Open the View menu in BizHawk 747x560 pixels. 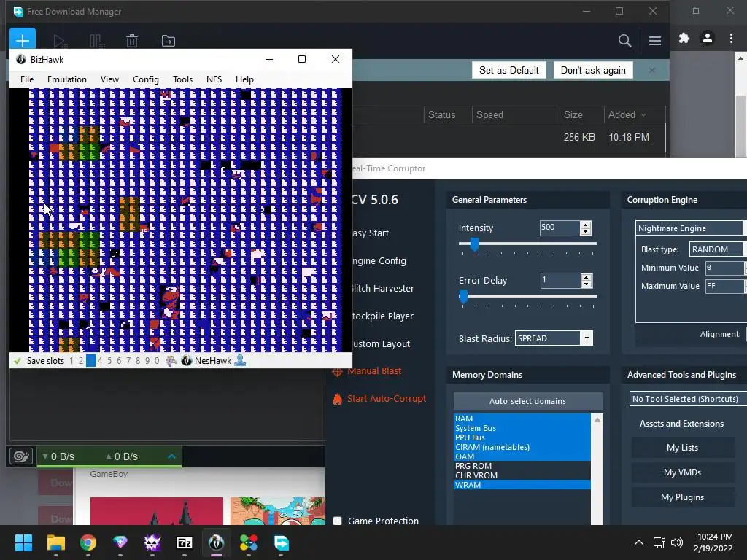tap(109, 79)
